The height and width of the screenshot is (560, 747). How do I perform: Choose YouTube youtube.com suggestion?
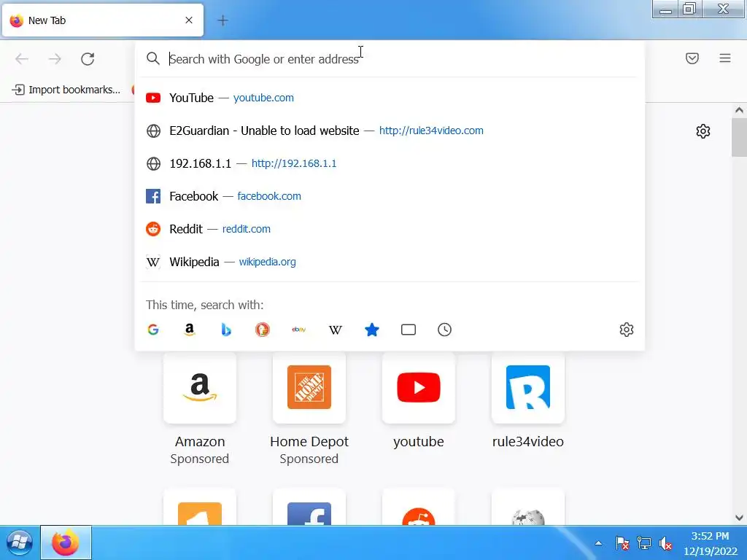(x=391, y=98)
